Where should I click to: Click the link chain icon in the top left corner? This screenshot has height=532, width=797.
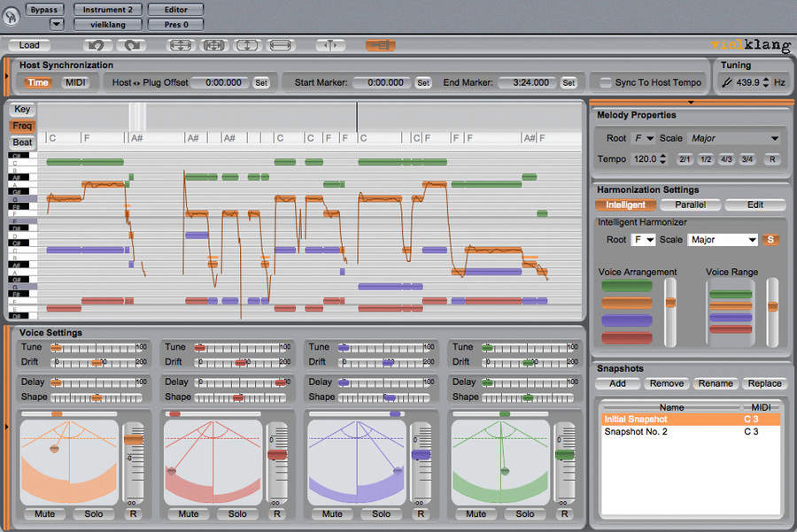click(x=12, y=16)
